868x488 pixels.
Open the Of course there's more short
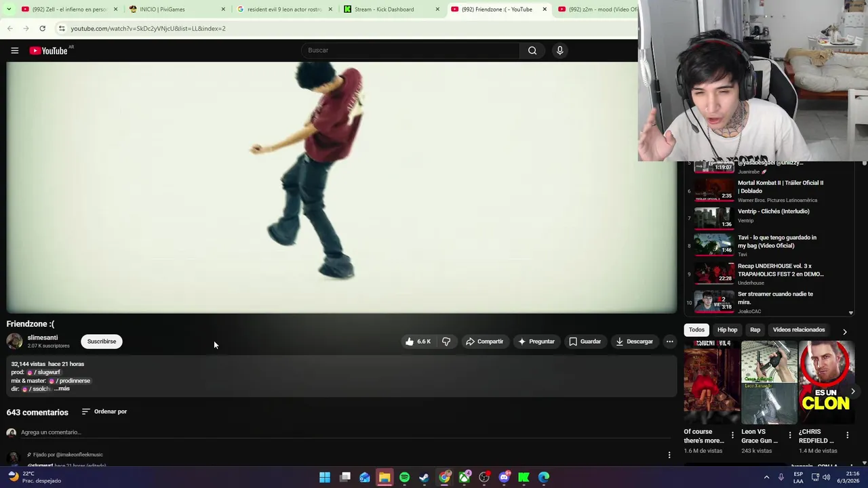pos(712,382)
